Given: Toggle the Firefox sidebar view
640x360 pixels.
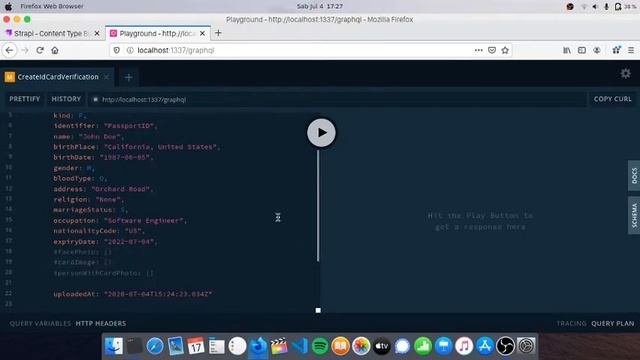Looking at the screenshot, I should 582,50.
